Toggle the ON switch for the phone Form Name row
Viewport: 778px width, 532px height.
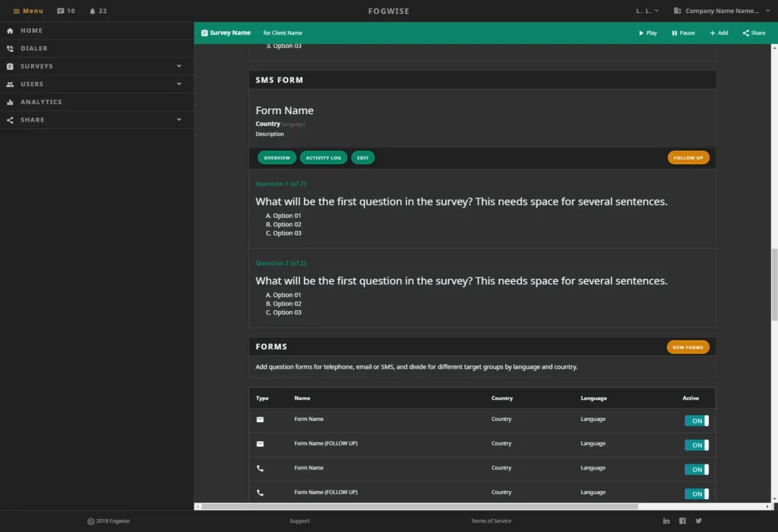click(697, 470)
